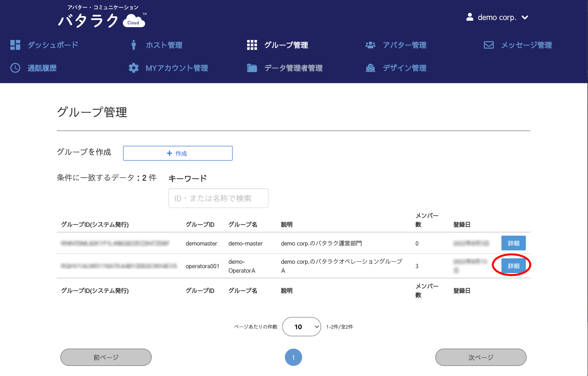Image resolution: width=588 pixels, height=376 pixels.
Task: Open 詳細 for demo-master group
Action: tap(514, 243)
